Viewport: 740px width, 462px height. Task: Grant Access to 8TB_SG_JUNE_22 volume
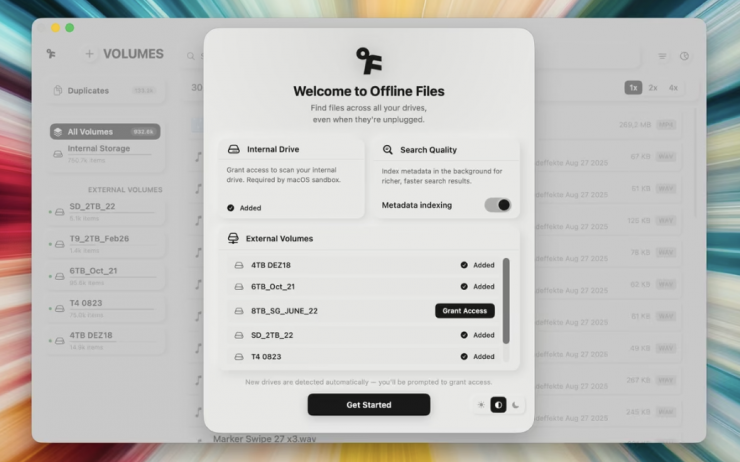[465, 311]
